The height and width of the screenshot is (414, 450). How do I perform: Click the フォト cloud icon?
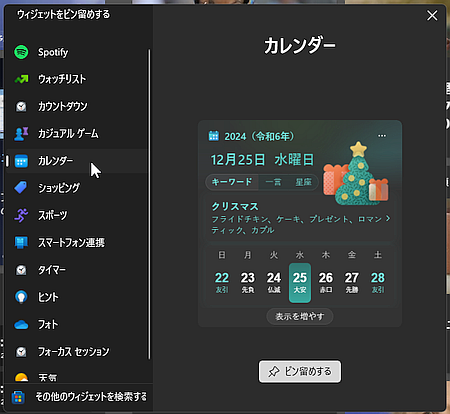(21, 324)
